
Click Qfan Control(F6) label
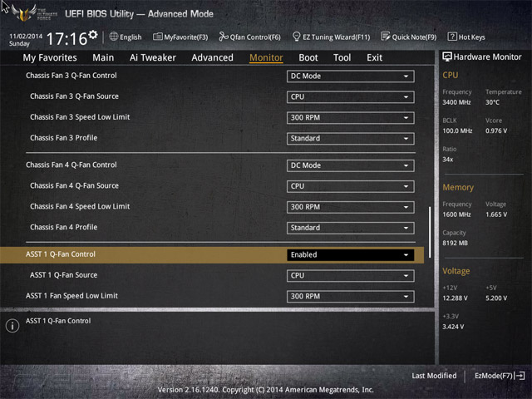[255, 37]
